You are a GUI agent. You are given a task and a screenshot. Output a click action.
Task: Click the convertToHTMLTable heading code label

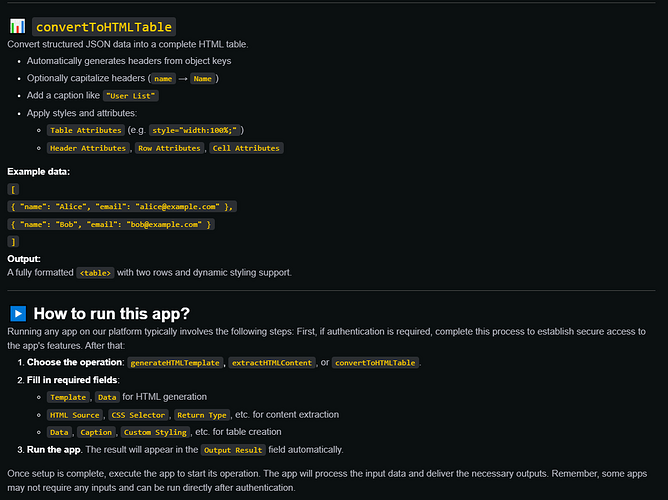103,26
